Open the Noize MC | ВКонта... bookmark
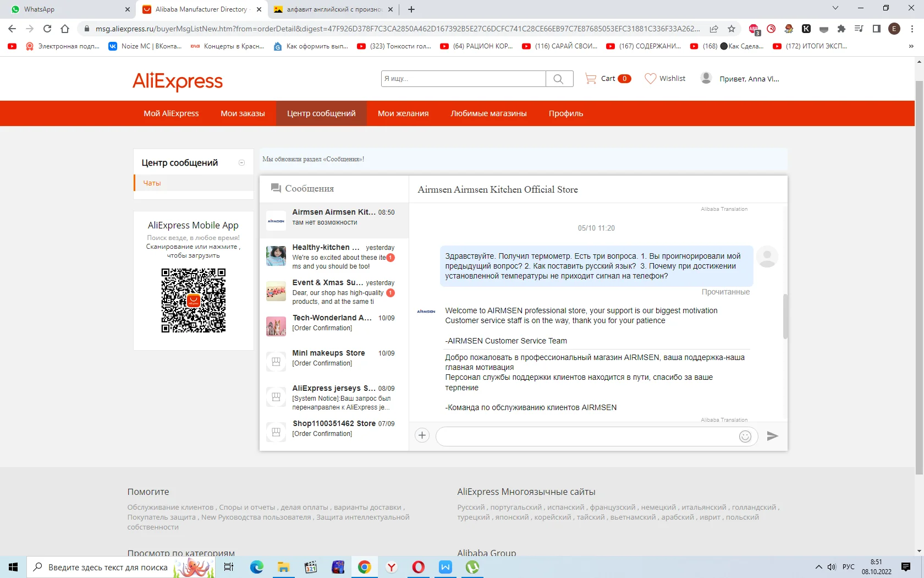This screenshot has width=924, height=578. tap(145, 46)
